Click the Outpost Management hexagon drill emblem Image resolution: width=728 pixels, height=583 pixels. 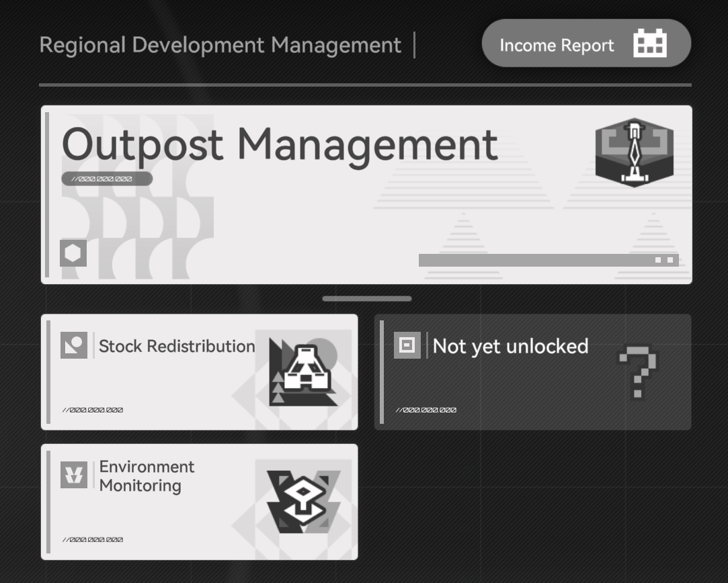click(x=634, y=152)
